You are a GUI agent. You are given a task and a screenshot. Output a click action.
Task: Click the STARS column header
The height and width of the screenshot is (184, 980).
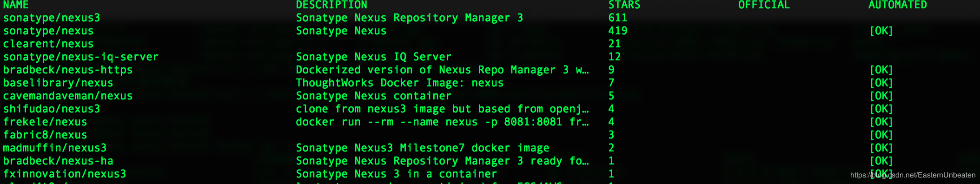tap(624, 5)
